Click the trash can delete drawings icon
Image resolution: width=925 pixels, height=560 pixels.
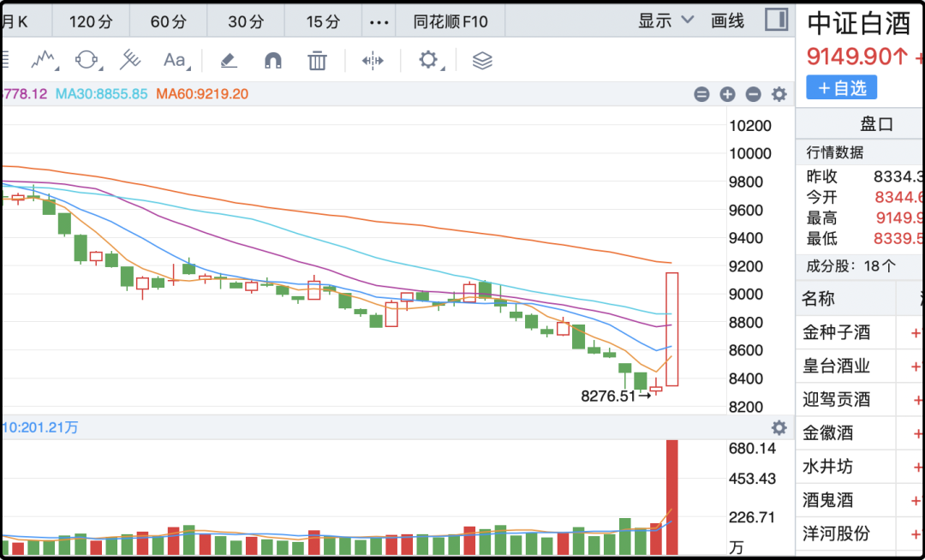[x=317, y=60]
